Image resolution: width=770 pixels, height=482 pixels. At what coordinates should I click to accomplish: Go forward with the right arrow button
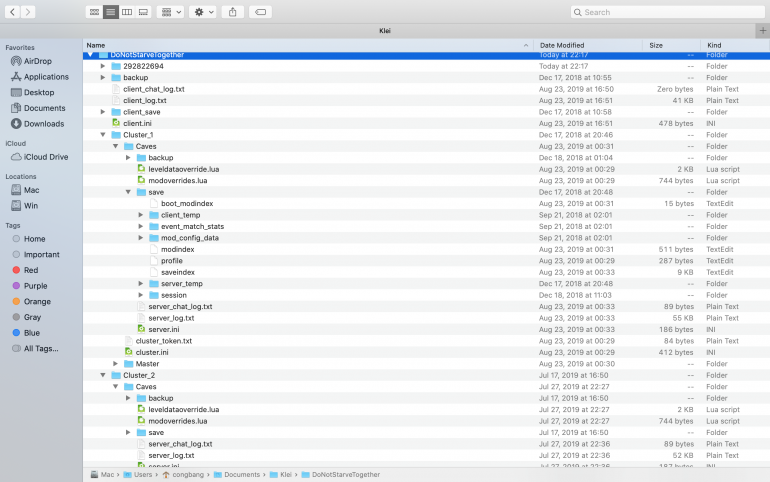tap(28, 12)
